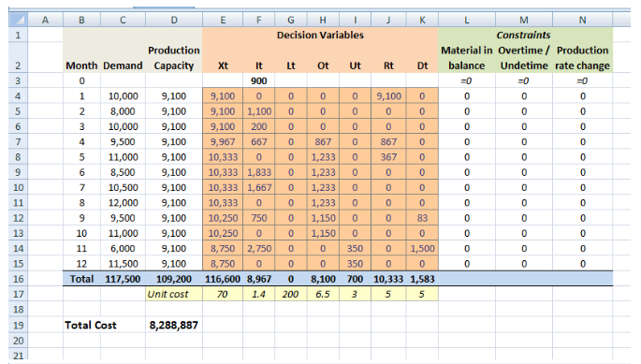
Task: Click the Ot column label
Action: coord(323,66)
